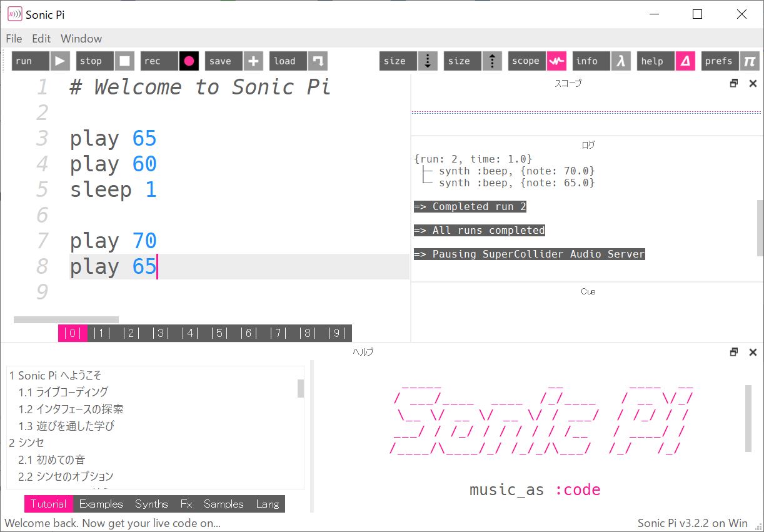The height and width of the screenshot is (532, 764).
Task: Switch to buffer tab 3
Action: (161, 333)
